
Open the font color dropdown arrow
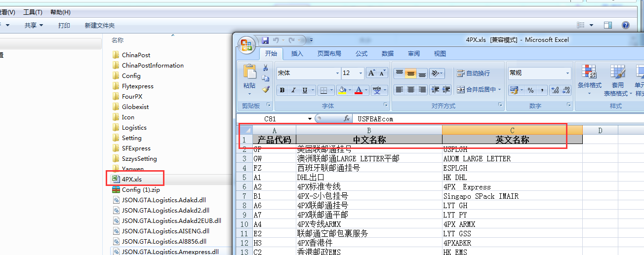(366, 90)
